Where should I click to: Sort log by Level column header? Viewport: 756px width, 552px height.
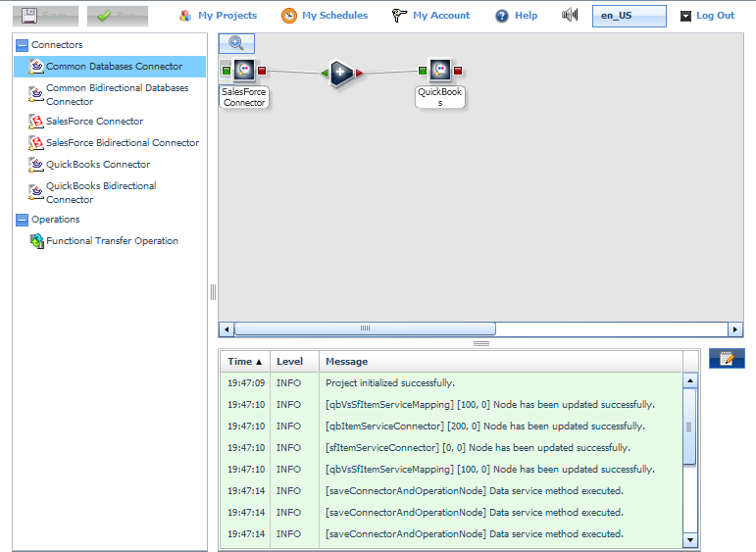(x=294, y=362)
